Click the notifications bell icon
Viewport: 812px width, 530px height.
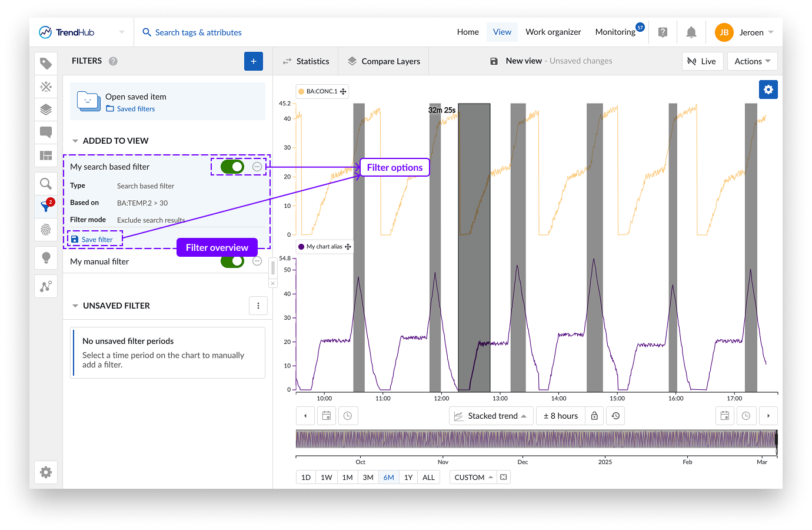(691, 32)
